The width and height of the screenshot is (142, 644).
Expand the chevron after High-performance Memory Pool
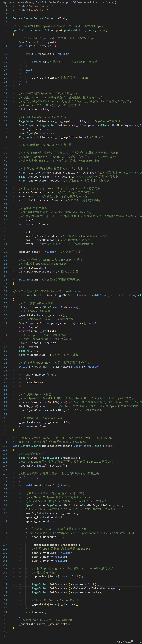[43, 2]
